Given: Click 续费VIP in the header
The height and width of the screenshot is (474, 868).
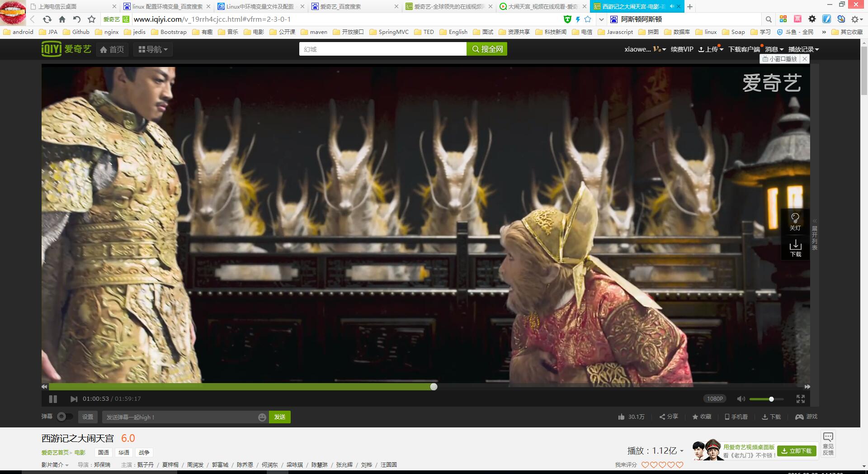Looking at the screenshot, I should (682, 49).
